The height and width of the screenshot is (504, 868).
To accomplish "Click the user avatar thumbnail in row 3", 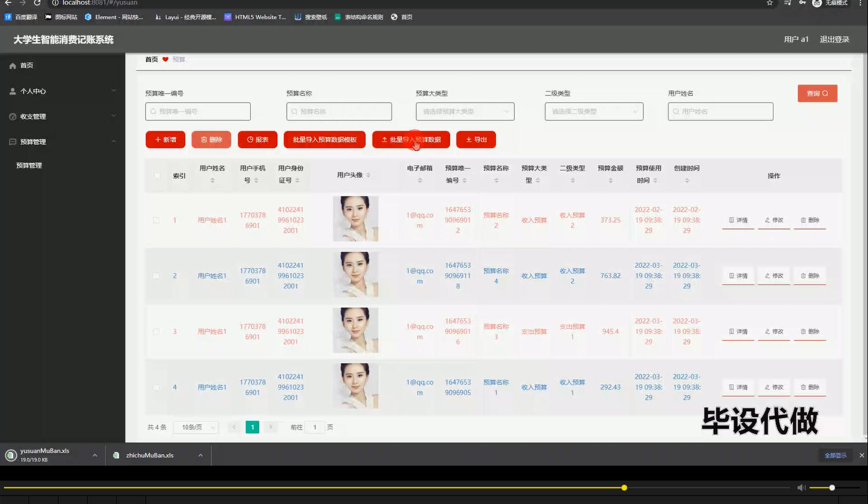I will (356, 330).
